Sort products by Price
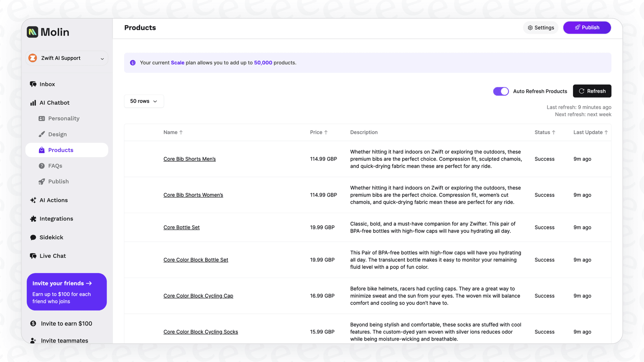This screenshot has width=644, height=362. tap(319, 132)
